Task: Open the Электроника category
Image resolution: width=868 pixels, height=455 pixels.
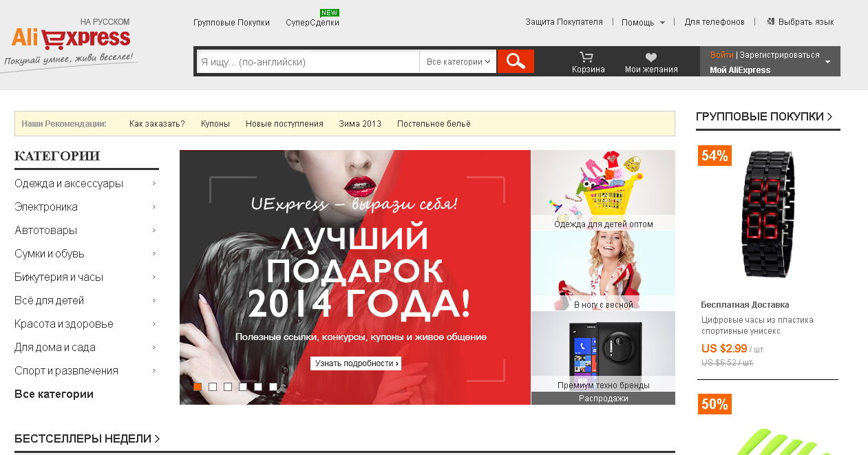Action: [46, 207]
